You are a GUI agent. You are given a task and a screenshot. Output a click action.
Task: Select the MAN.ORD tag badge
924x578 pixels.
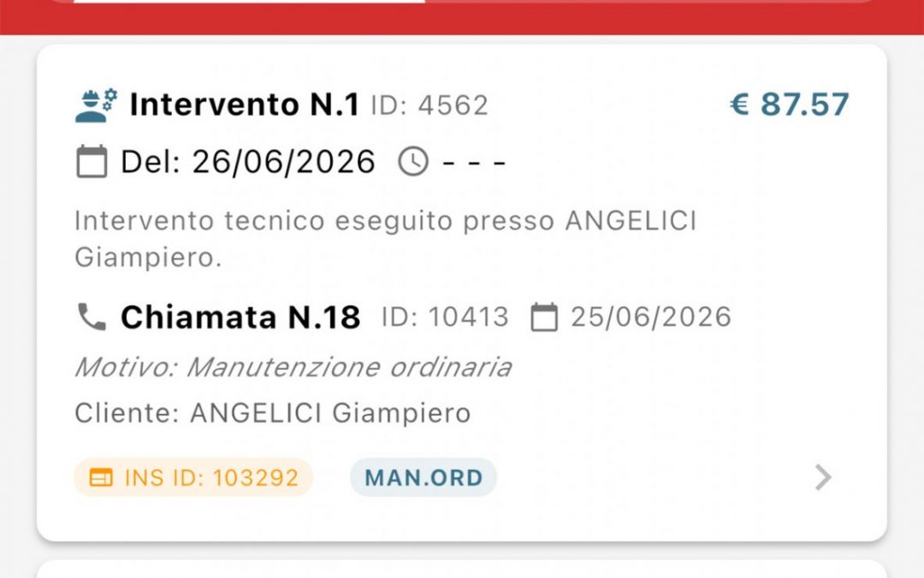(x=423, y=478)
